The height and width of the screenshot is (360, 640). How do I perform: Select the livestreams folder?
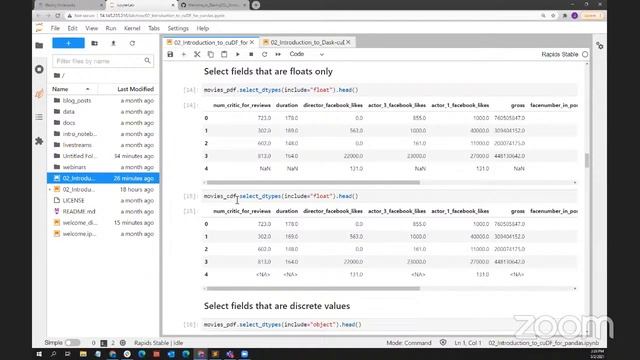[x=103, y=145]
